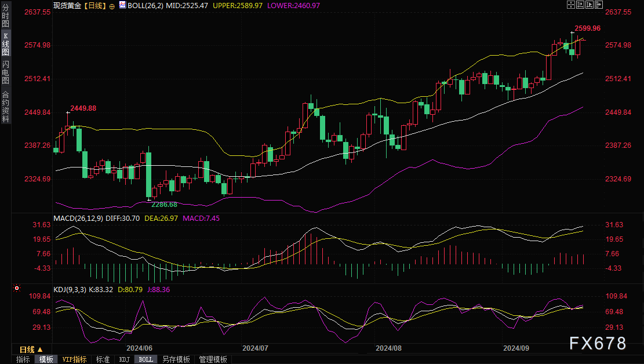Screen dimensions: 644x364
Task: Open 合约资料 in the sidebar
Action: (x=5, y=107)
